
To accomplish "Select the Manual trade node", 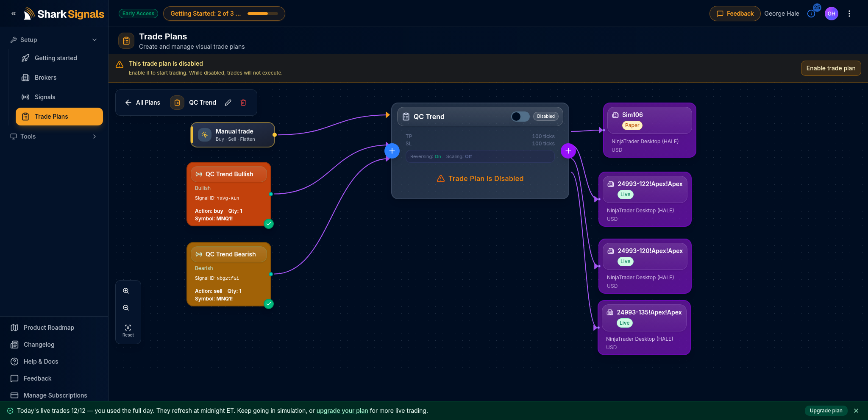I will tap(233, 135).
